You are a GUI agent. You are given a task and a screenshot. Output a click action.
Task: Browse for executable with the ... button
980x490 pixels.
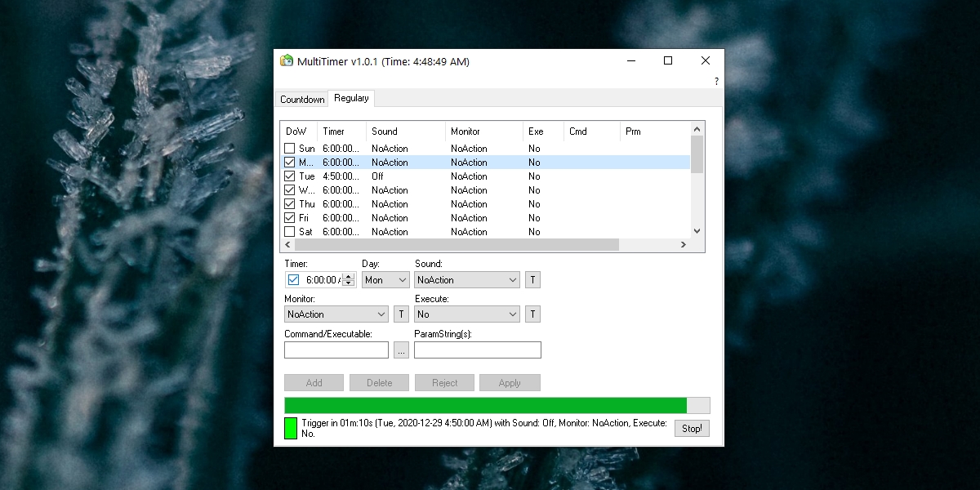(x=401, y=350)
